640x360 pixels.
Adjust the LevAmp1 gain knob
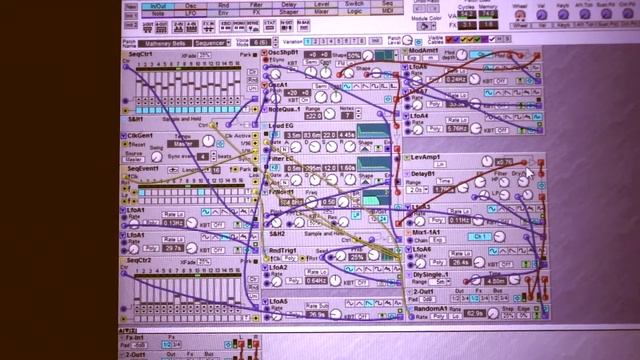487,161
